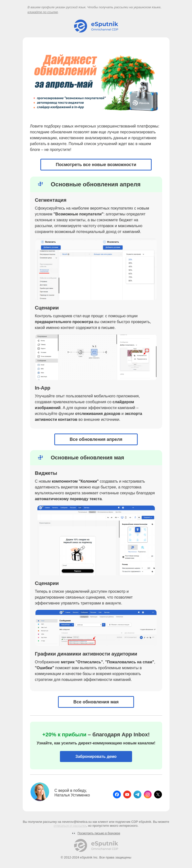The image size is (192, 868).
Task: Click the icon beside 'Основные обновления мая'
Action: [x=41, y=457]
